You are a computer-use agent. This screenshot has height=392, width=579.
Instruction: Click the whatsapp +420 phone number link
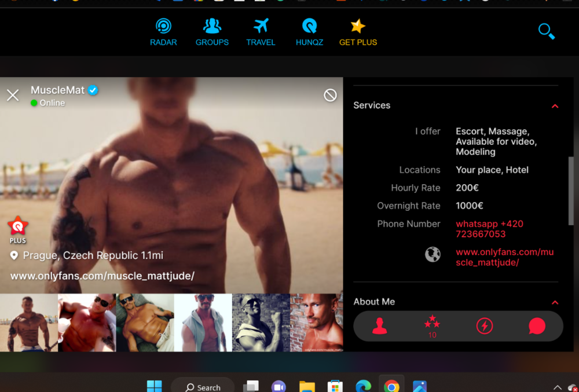click(489, 229)
